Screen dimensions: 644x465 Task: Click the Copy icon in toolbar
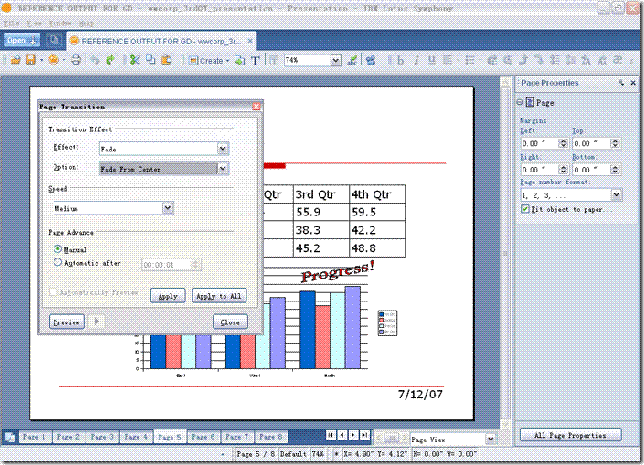pos(150,60)
